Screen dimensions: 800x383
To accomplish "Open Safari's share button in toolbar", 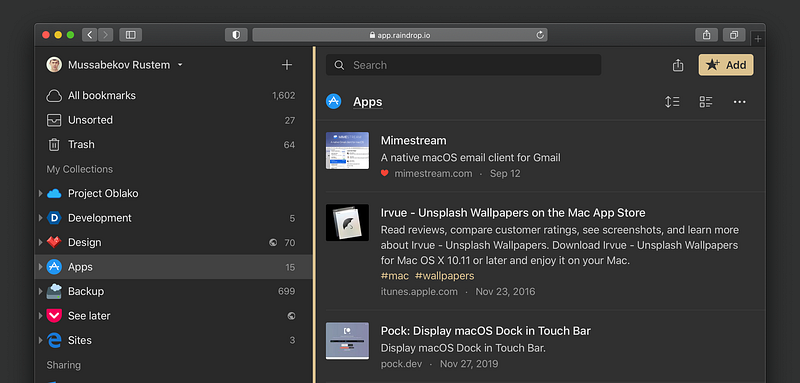I will (x=707, y=35).
